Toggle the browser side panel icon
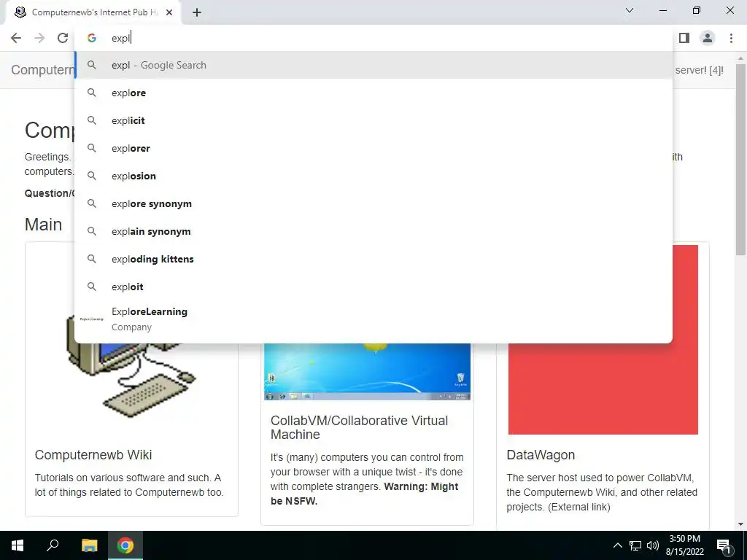747x560 pixels. (684, 38)
